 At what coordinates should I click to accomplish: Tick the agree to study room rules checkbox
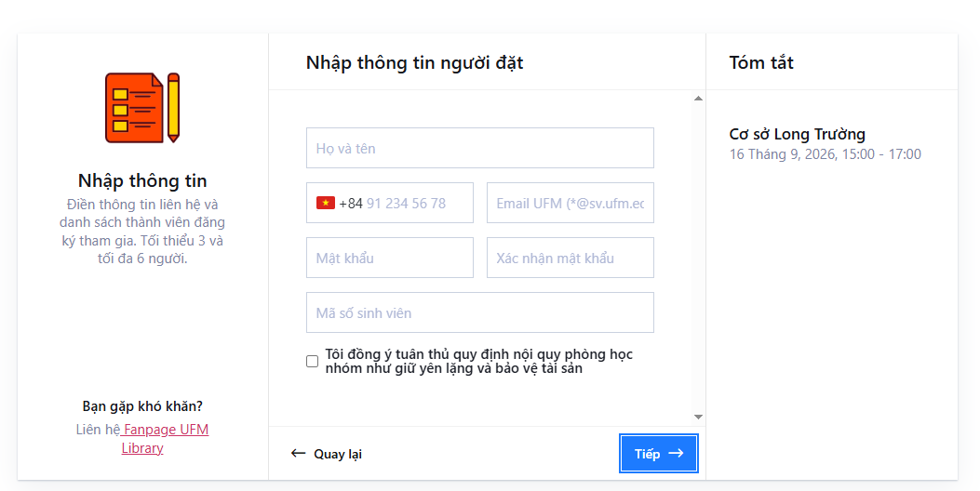pyautogui.click(x=313, y=361)
